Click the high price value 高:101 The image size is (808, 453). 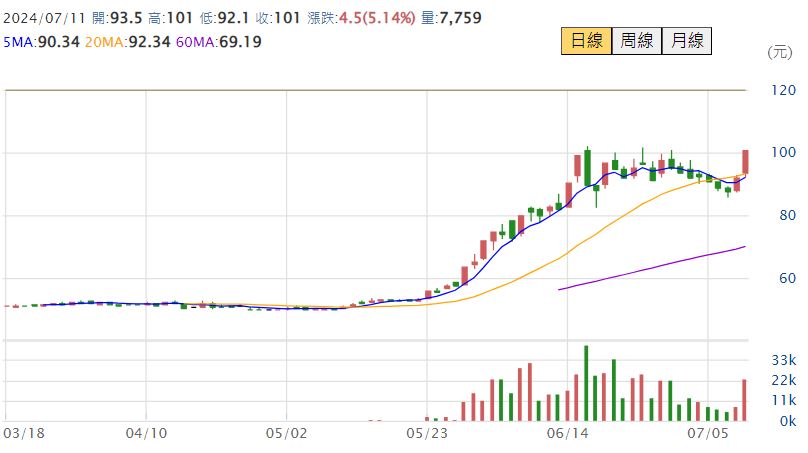171,18
